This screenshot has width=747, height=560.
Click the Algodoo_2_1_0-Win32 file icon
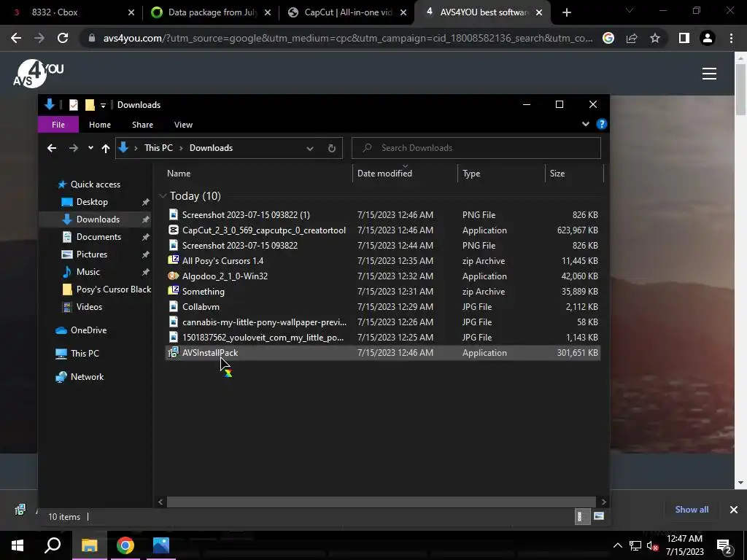click(174, 276)
